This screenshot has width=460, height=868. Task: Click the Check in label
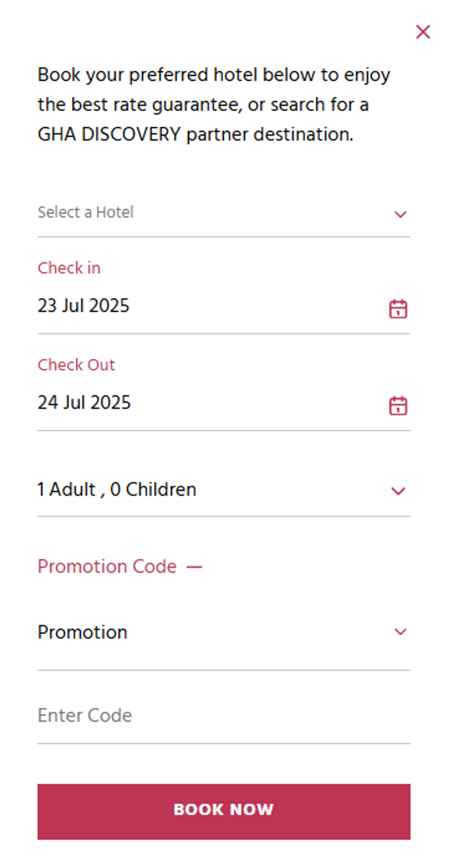pos(69,268)
